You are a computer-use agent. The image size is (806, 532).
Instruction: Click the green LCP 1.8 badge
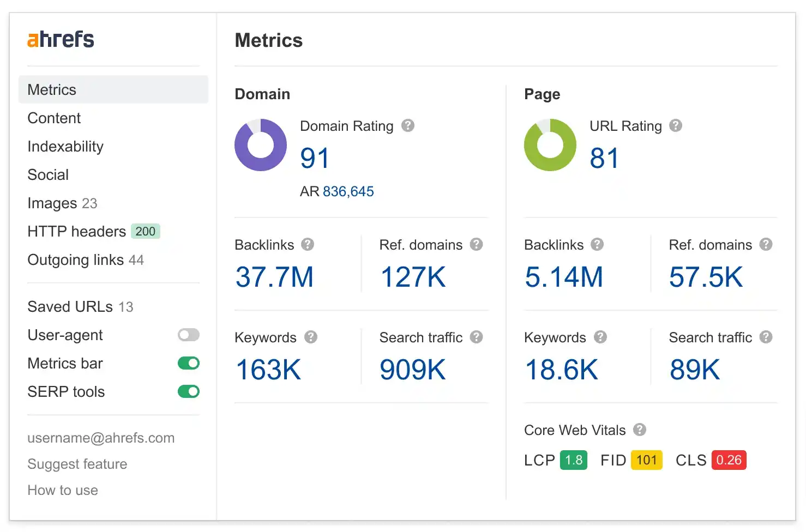(x=574, y=460)
